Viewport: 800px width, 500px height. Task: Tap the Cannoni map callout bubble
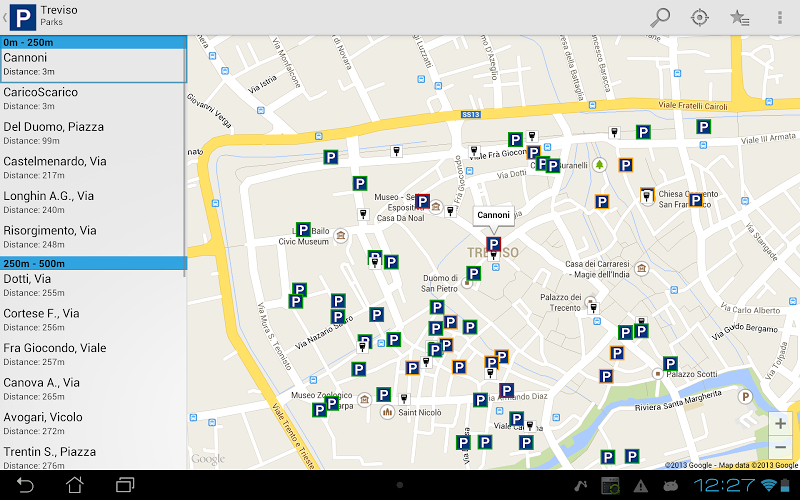coord(493,215)
